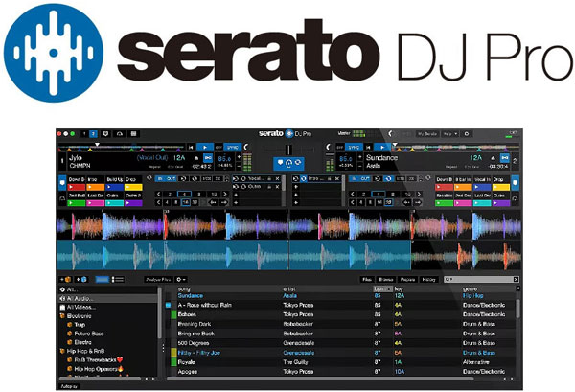Open the center cue/headphone/sync panel
This screenshot has width=575, height=392.
[288, 164]
